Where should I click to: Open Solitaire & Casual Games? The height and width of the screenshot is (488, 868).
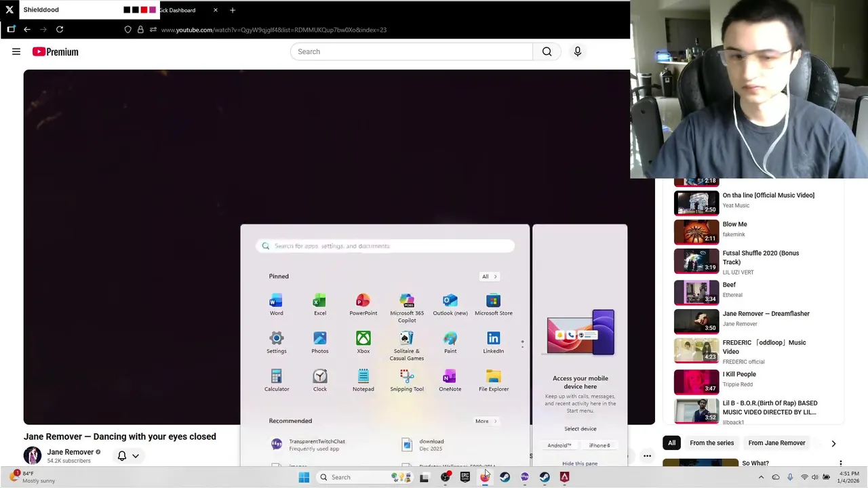click(x=406, y=346)
